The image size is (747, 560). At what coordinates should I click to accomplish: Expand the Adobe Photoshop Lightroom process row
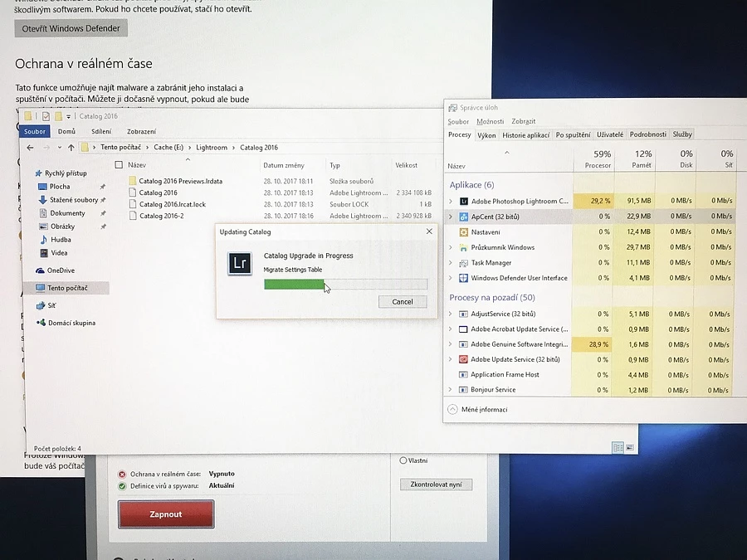click(x=451, y=202)
